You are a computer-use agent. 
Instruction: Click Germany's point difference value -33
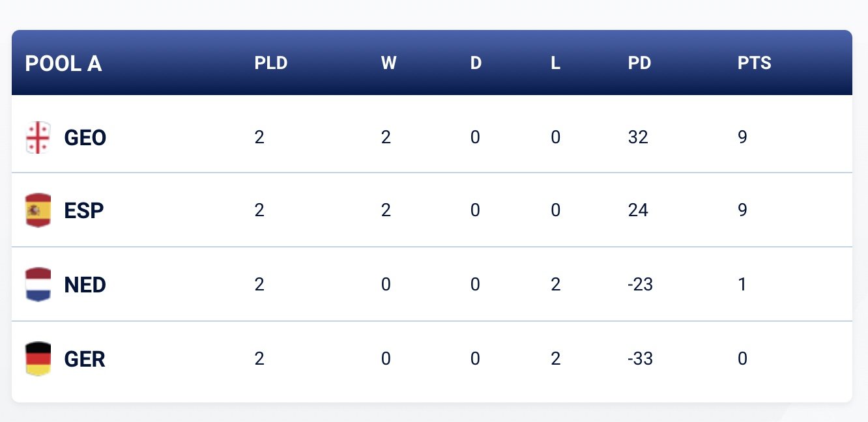(641, 359)
